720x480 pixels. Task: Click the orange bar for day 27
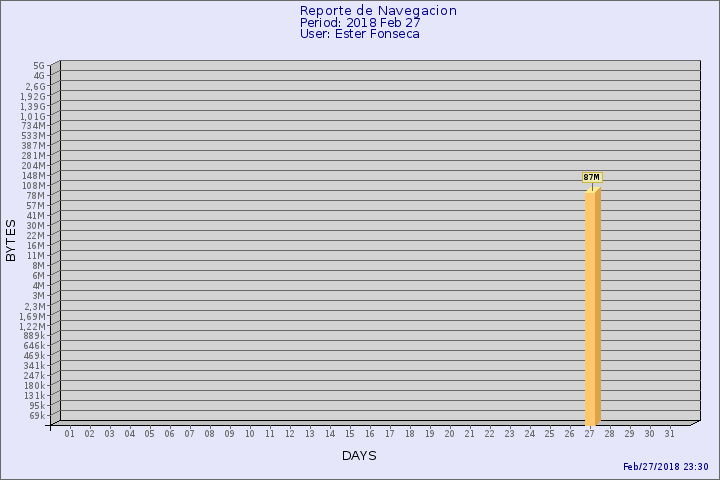pos(592,305)
